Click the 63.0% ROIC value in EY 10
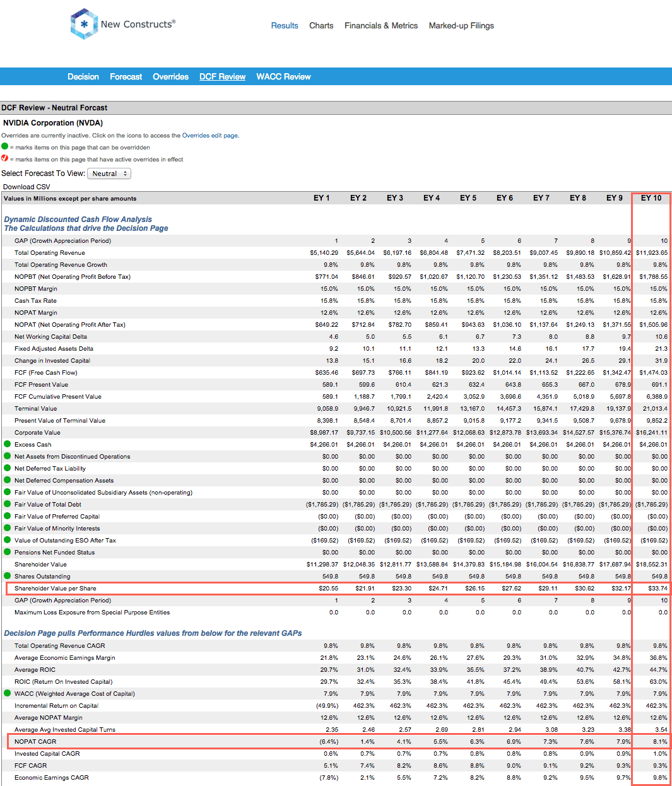 [x=659, y=682]
